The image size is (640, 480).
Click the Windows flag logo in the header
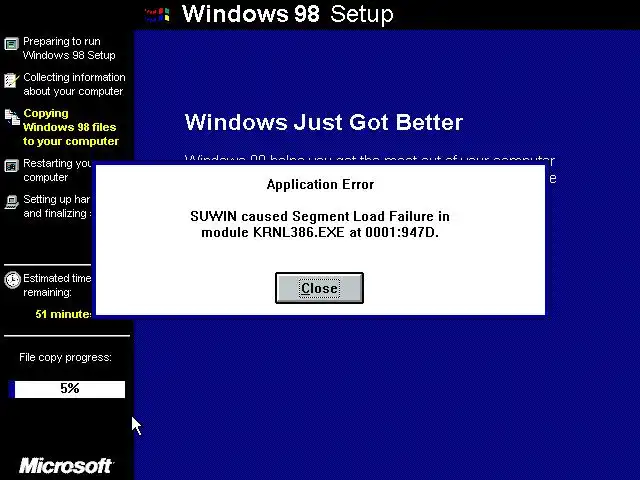pyautogui.click(x=157, y=15)
